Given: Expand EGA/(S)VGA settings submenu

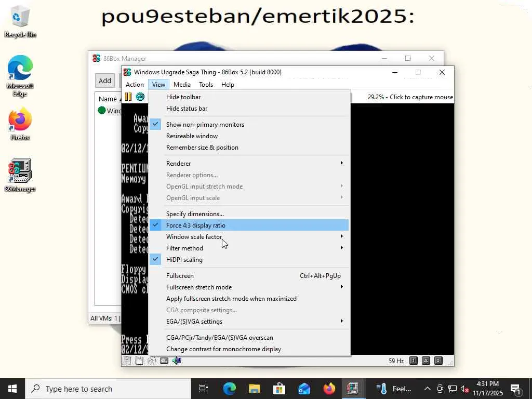Looking at the screenshot, I should tap(249, 321).
